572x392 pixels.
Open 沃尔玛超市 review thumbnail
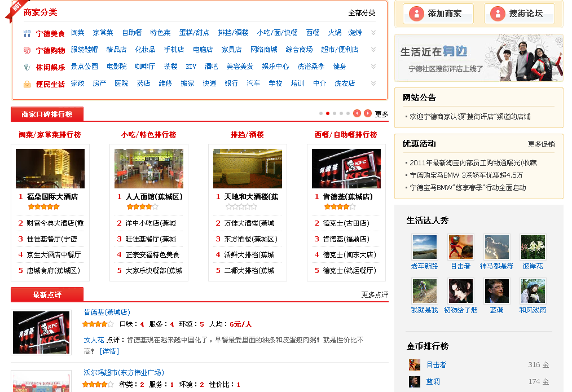tap(41, 382)
